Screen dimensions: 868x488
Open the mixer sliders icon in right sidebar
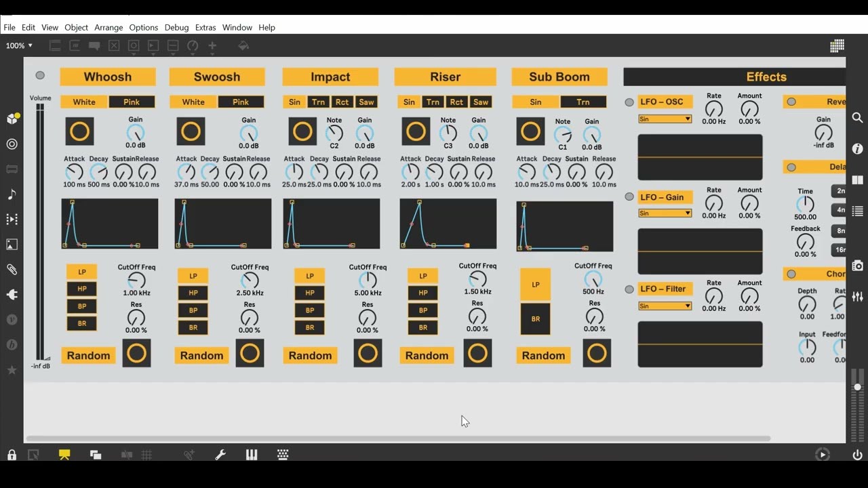(857, 296)
